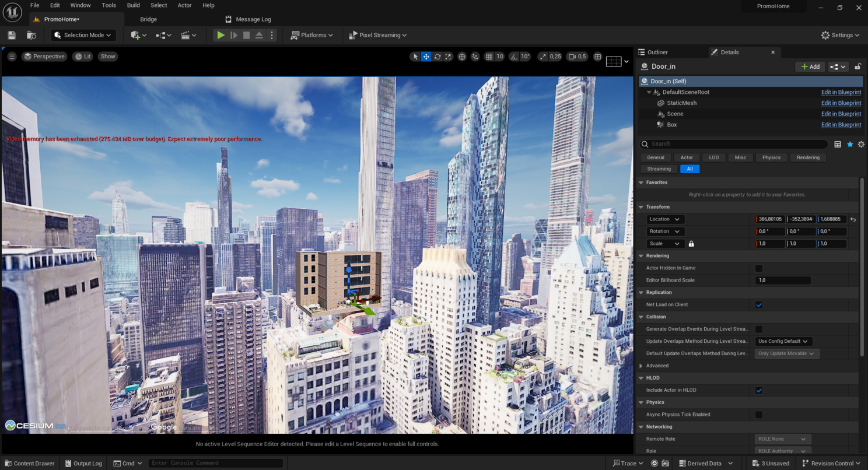Enable Async Physics Tick Enabled checkbox

(759, 415)
